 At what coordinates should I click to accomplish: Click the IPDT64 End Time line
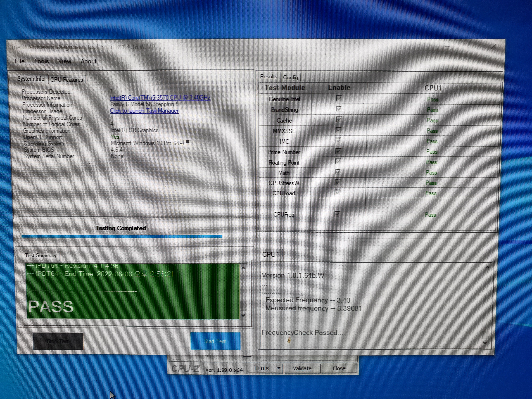point(100,274)
